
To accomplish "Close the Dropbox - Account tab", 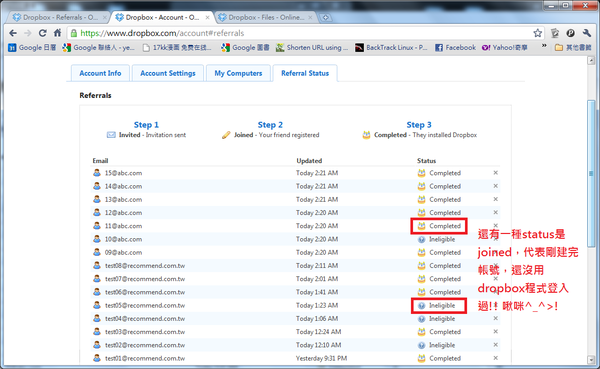I will click(207, 17).
